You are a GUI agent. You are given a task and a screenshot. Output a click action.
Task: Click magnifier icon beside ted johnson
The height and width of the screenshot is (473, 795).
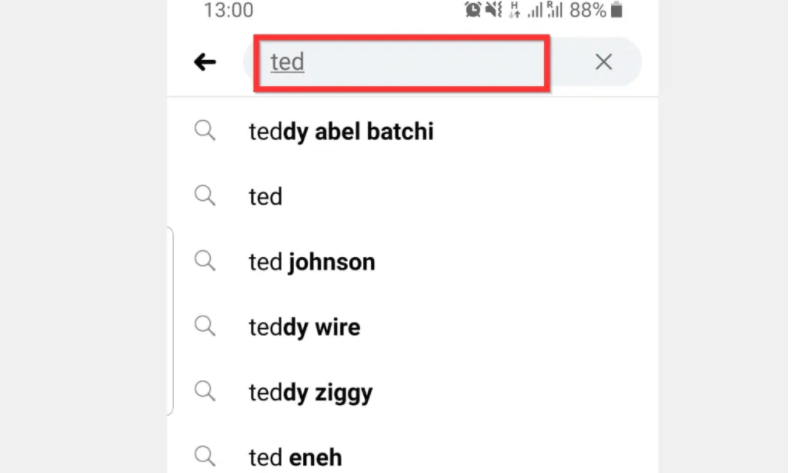(205, 261)
